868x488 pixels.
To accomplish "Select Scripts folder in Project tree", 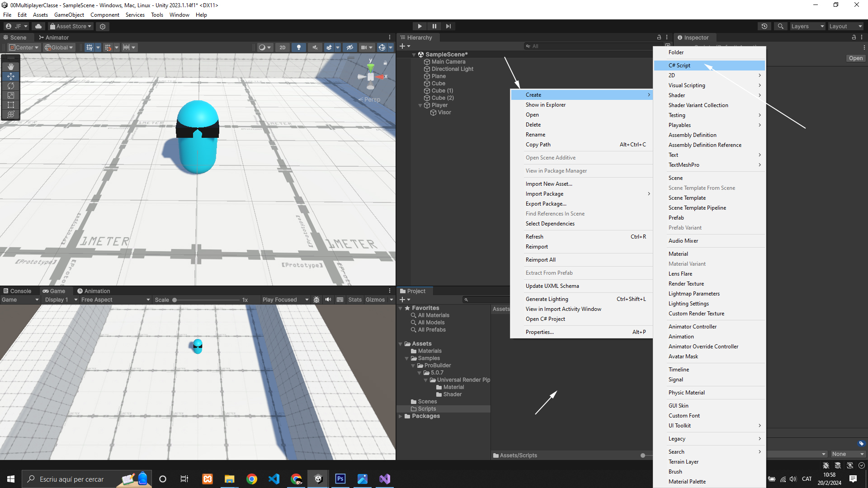I will pos(427,409).
